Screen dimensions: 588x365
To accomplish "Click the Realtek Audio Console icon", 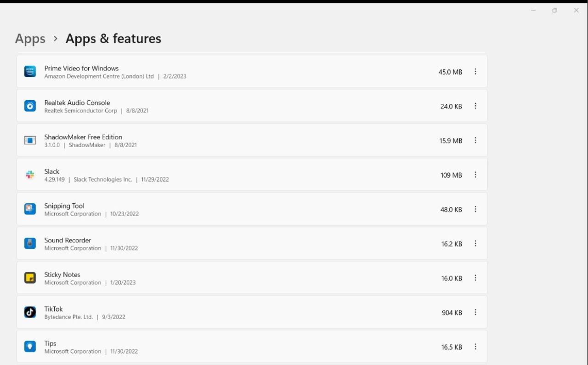I will click(x=30, y=106).
